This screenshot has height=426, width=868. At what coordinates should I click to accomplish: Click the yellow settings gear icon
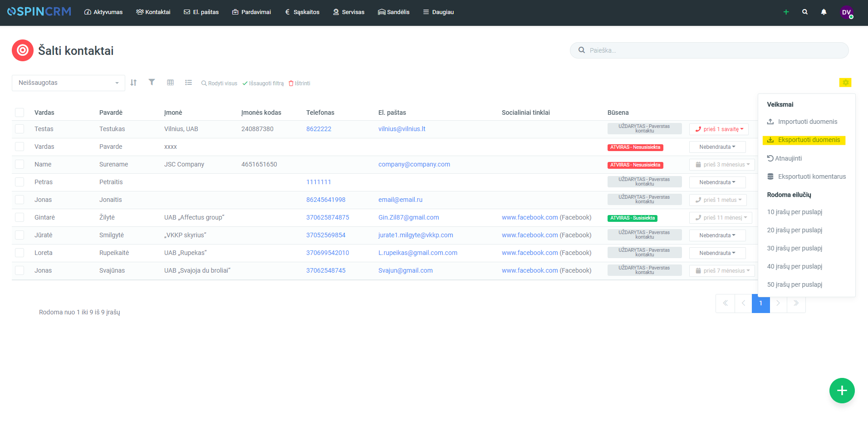(845, 83)
